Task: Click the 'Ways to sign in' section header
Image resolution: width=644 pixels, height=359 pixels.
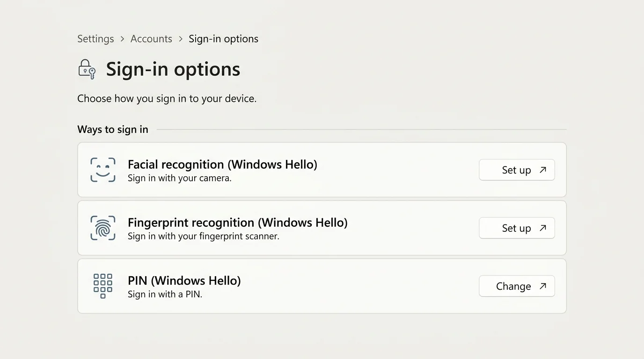Action: coord(113,129)
